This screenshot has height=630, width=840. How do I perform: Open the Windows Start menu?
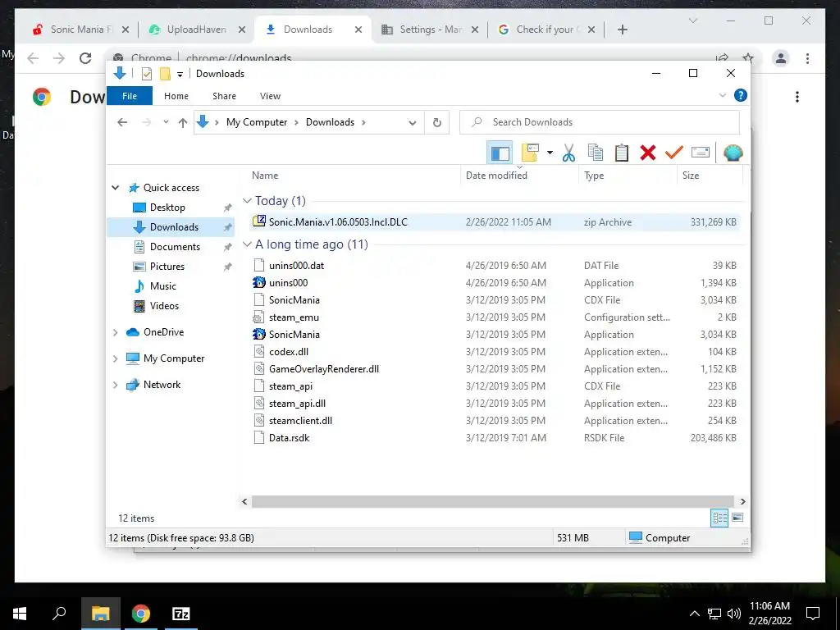tap(20, 614)
